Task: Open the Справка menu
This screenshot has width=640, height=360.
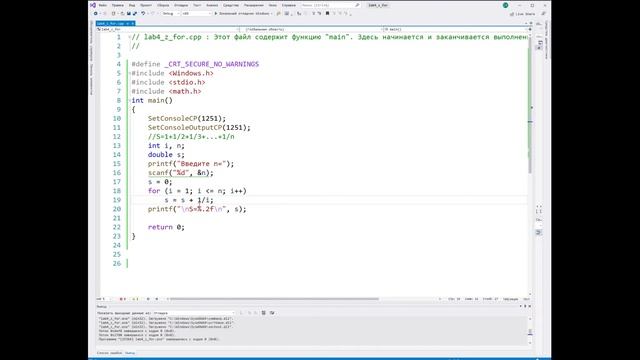Action: click(289, 5)
